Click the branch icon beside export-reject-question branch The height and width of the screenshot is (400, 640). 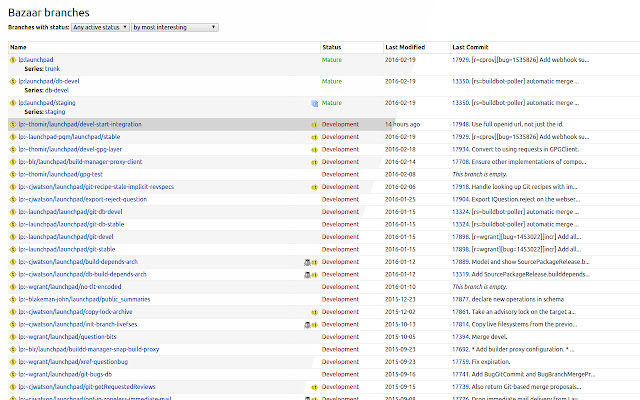pyautogui.click(x=13, y=200)
